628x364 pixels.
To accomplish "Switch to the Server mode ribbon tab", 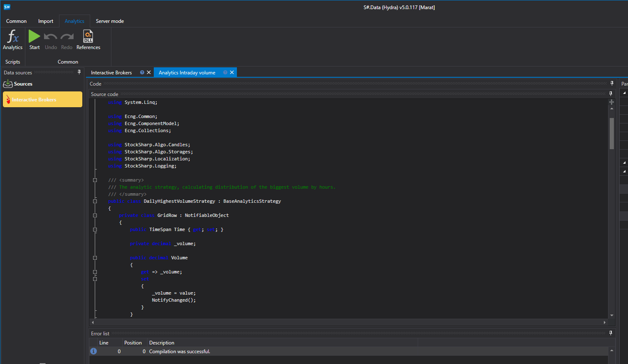I will [110, 21].
